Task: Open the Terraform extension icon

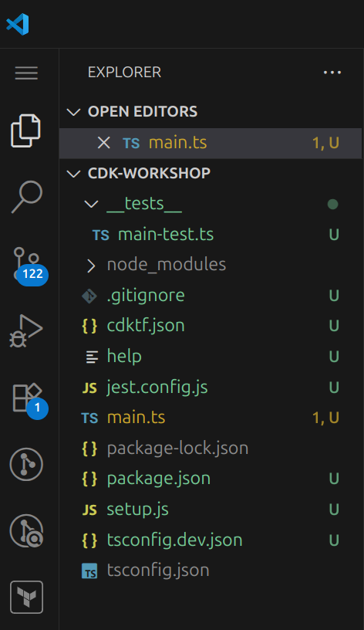Action: 26,597
